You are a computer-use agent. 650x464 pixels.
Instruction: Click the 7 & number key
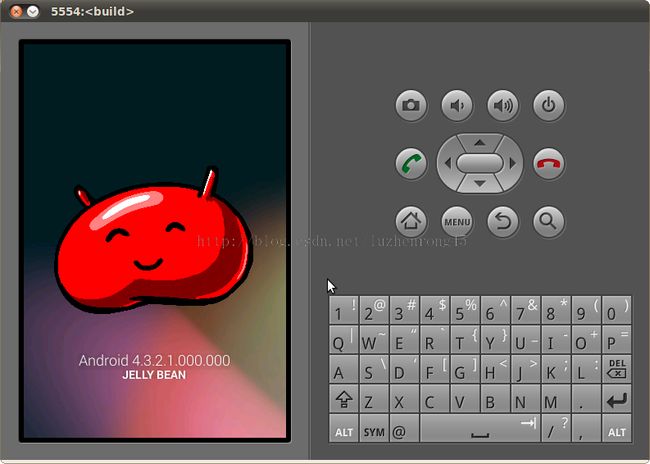526,310
